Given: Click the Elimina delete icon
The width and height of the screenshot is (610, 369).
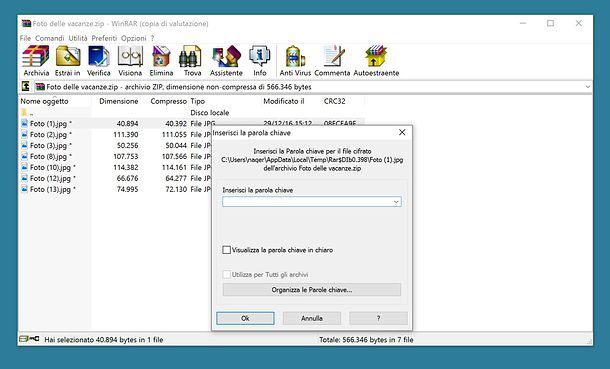Looking at the screenshot, I should (x=161, y=61).
